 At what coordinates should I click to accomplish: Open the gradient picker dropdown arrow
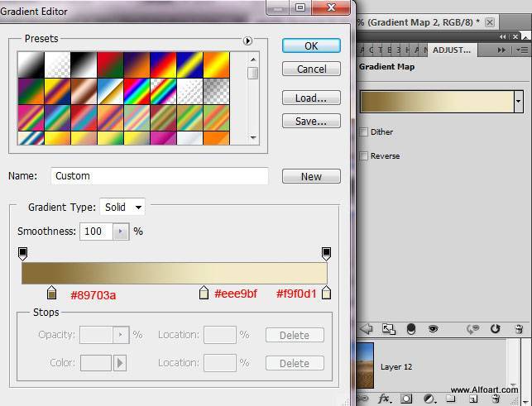[518, 101]
